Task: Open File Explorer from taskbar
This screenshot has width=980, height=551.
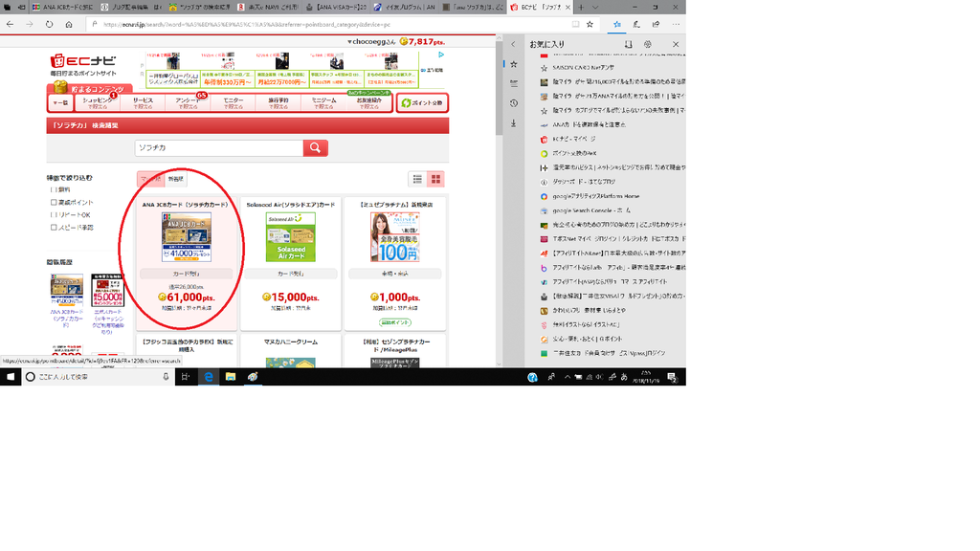Action: click(x=231, y=377)
